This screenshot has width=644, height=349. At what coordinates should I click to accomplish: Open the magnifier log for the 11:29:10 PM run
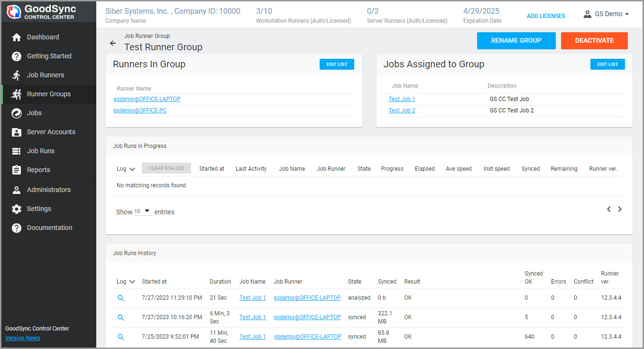coord(121,298)
